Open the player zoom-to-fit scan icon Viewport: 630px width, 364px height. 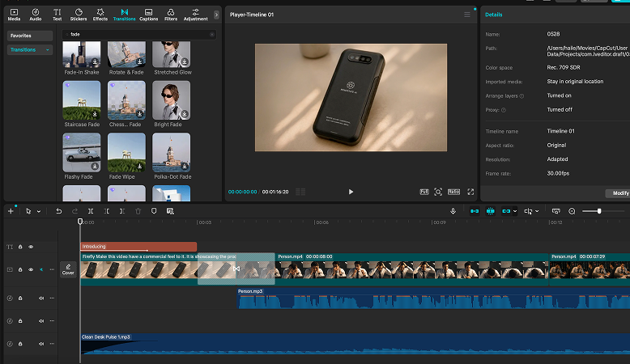point(438,192)
